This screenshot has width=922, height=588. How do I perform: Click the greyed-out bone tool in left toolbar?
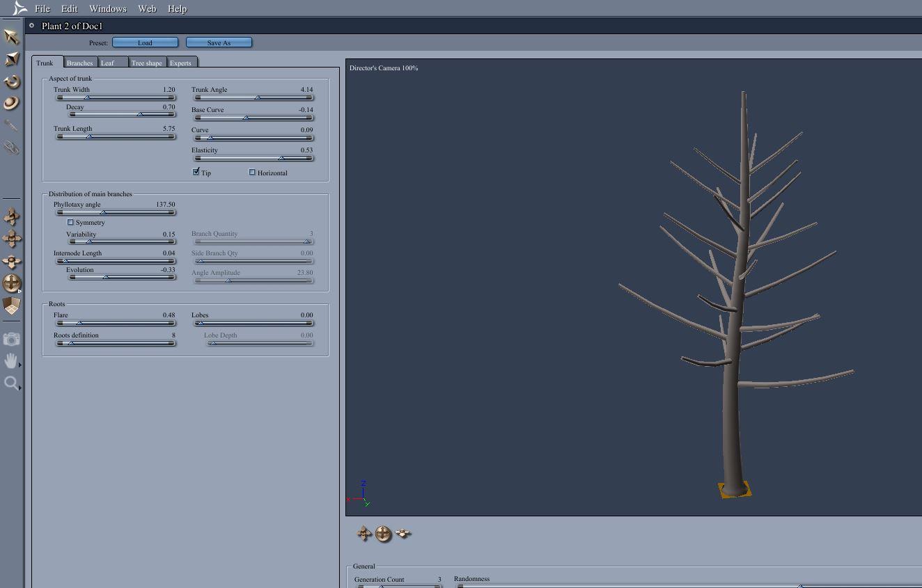click(x=11, y=125)
